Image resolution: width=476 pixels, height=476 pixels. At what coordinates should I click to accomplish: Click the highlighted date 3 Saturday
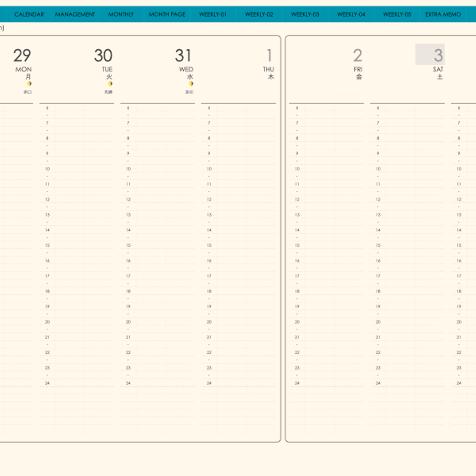[x=430, y=54]
